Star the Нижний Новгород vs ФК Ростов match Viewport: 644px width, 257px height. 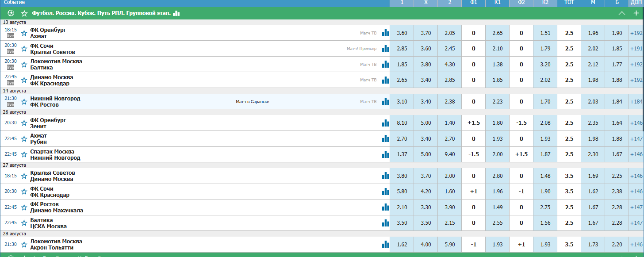pos(24,101)
